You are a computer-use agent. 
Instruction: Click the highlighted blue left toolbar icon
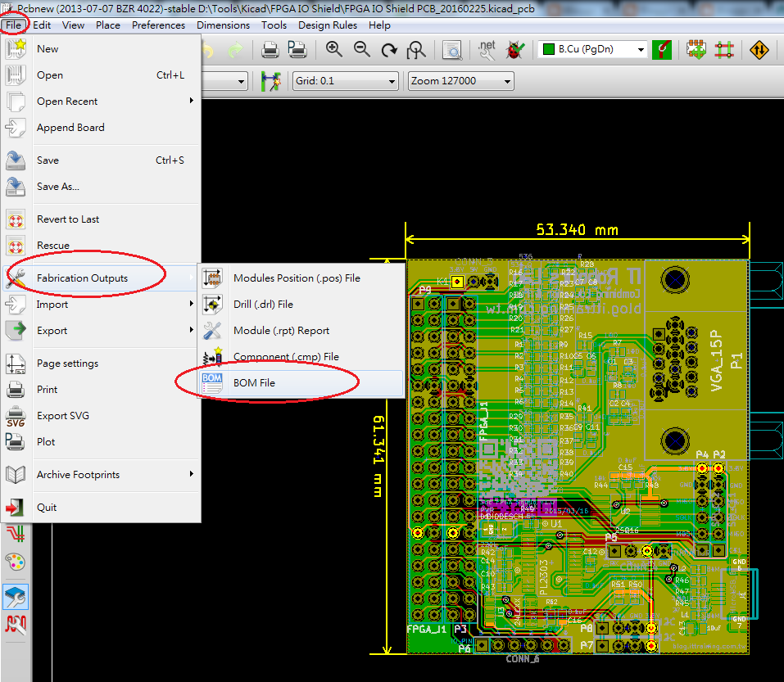click(16, 597)
